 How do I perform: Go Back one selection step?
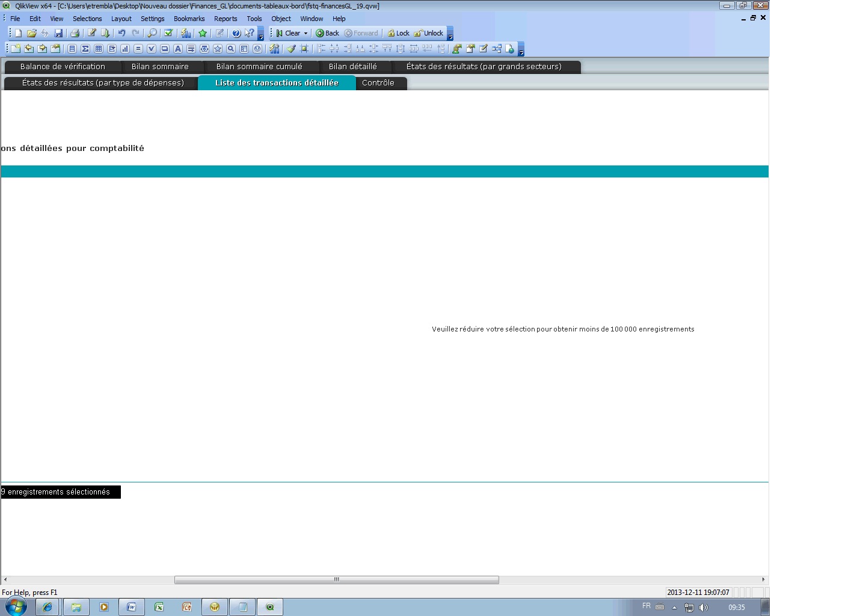coord(328,33)
